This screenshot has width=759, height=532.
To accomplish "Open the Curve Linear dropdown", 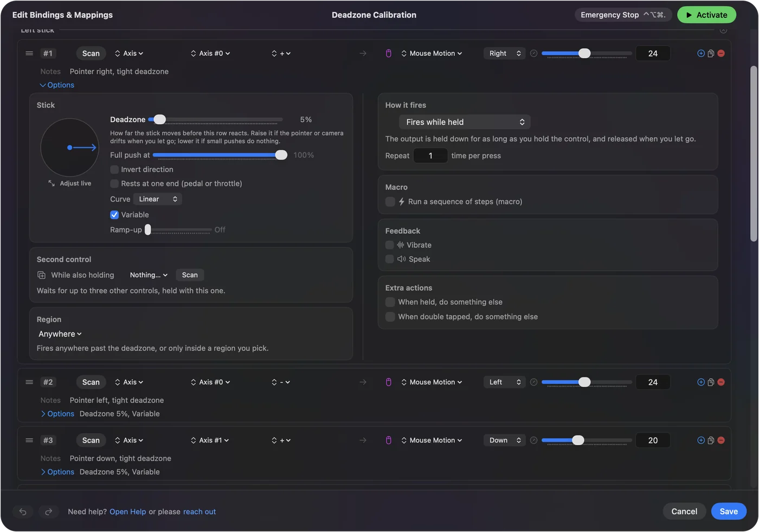I will 157,199.
